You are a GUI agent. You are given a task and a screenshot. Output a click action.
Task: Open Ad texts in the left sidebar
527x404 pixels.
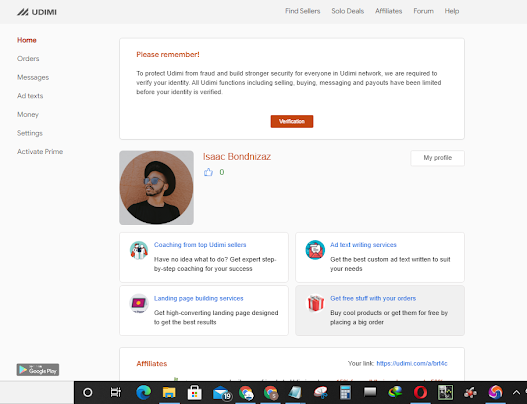click(x=30, y=96)
